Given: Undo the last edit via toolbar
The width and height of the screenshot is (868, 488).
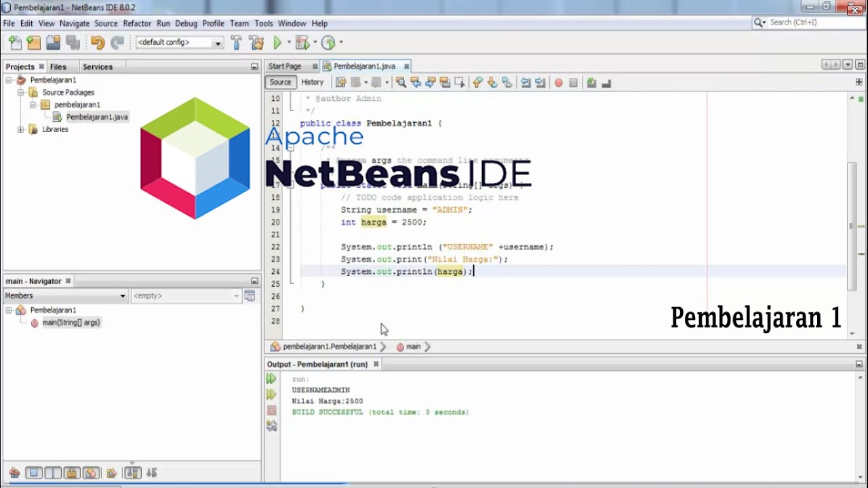Looking at the screenshot, I should click(x=98, y=43).
